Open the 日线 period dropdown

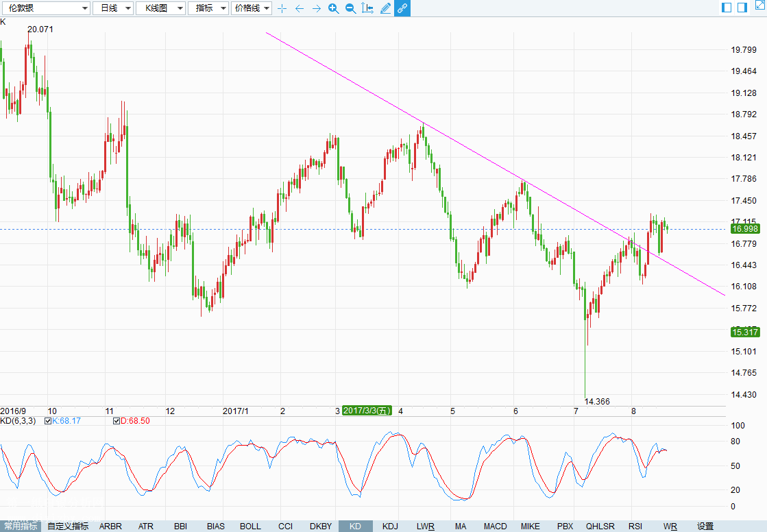(112, 8)
